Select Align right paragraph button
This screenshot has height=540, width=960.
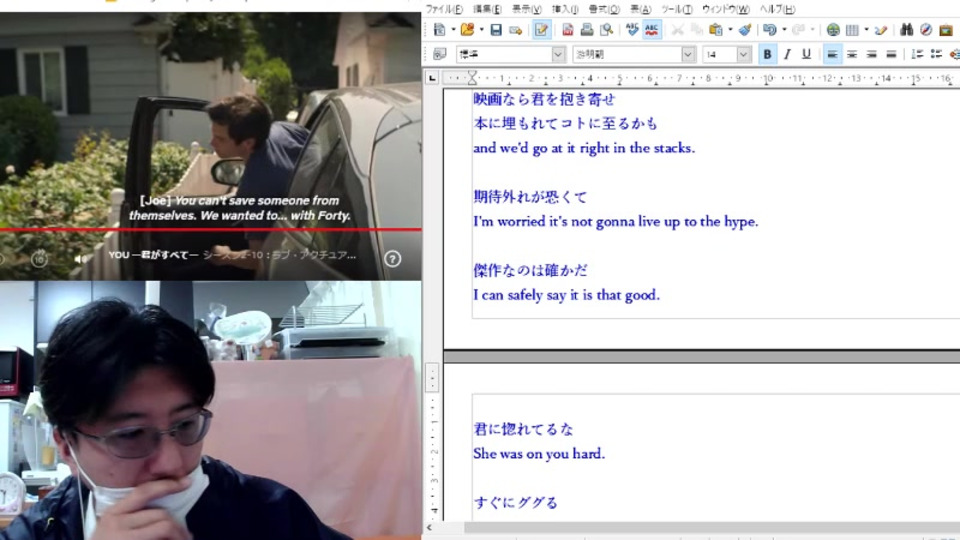pyautogui.click(x=871, y=54)
